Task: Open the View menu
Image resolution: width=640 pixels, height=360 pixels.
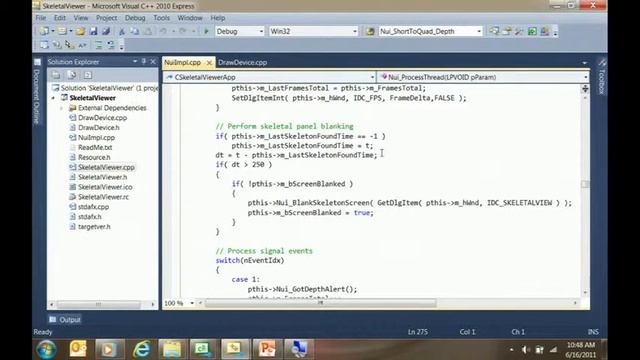Action: click(81, 18)
